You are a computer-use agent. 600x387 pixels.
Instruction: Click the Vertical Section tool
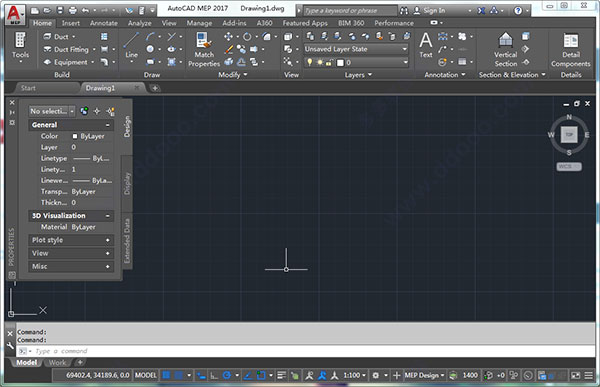pos(505,50)
